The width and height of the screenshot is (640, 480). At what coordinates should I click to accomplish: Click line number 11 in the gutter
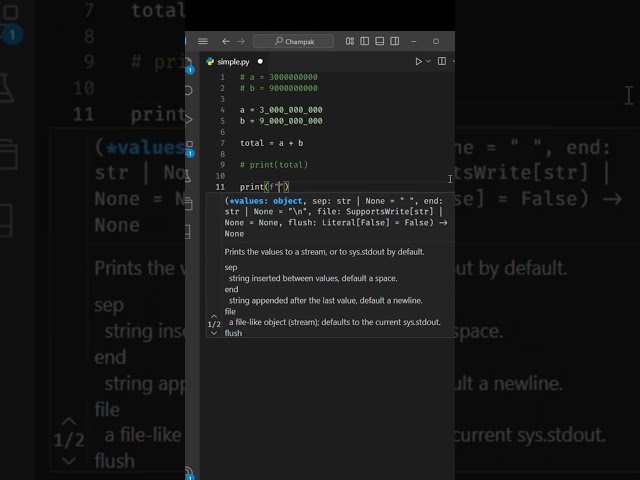pyautogui.click(x=220, y=187)
